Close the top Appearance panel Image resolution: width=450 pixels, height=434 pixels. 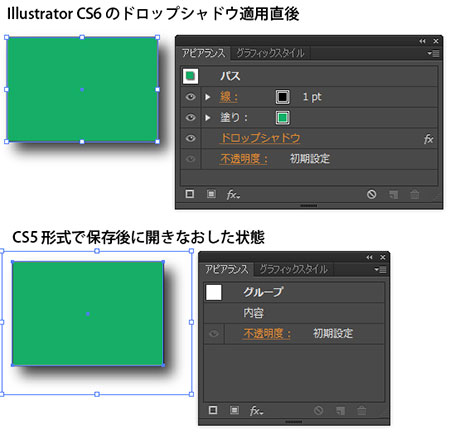tap(436, 41)
